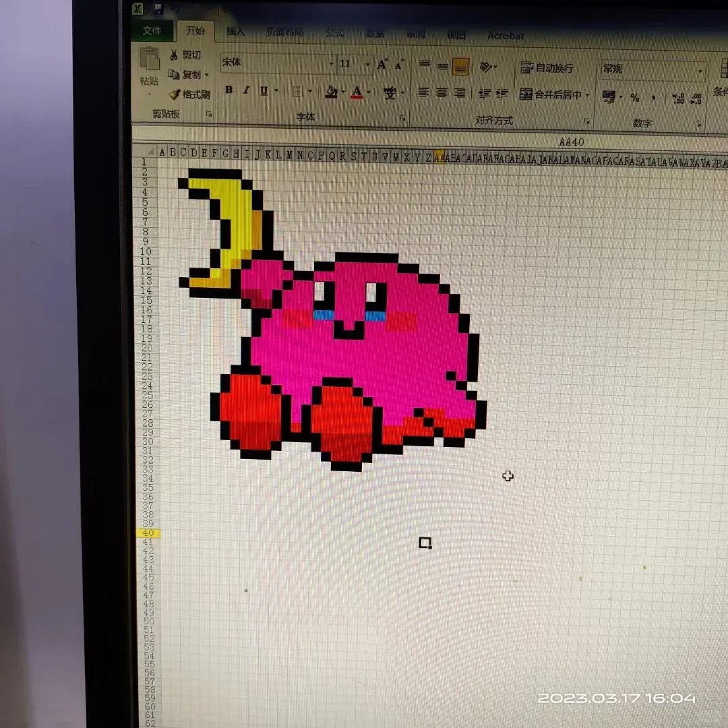Open the File (文件) tab
The width and height of the screenshot is (728, 728).
(x=152, y=30)
